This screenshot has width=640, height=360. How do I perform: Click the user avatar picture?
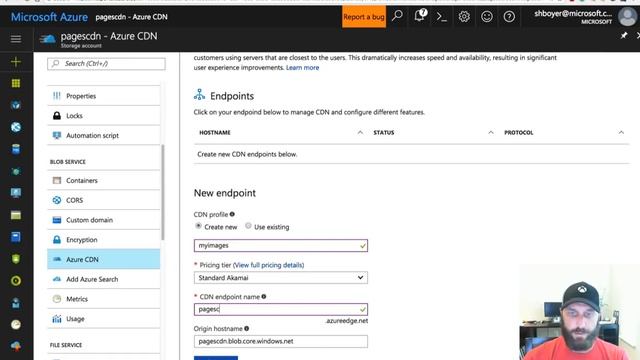coord(627,16)
